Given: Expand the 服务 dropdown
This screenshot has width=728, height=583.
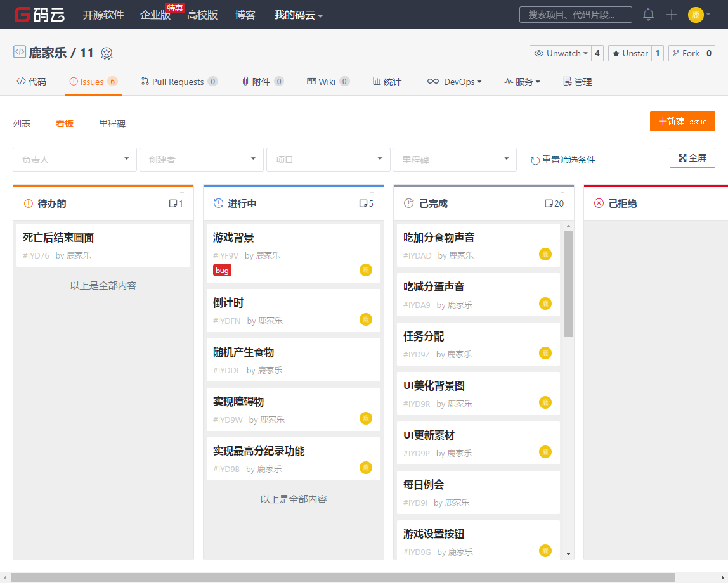Looking at the screenshot, I should click(523, 82).
